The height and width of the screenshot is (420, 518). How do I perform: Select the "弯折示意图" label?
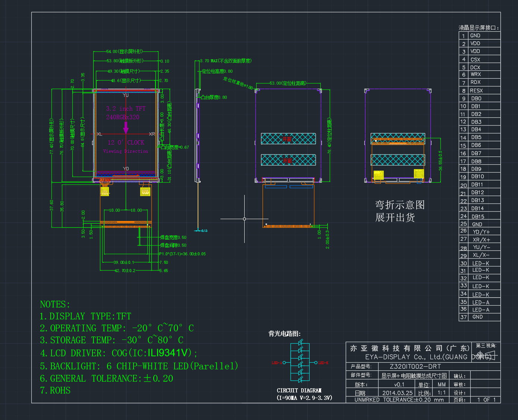(x=400, y=205)
